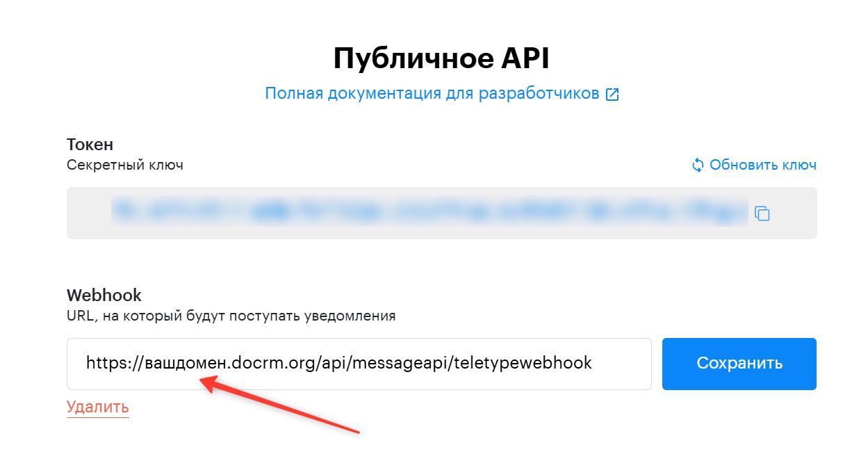The height and width of the screenshot is (452, 868).
Task: Click the Webhook section label
Action: click(x=104, y=295)
